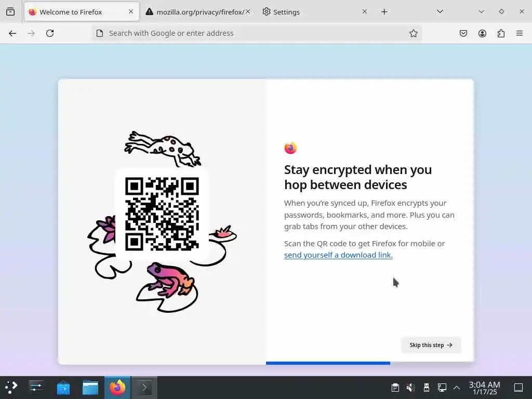Switch to the Settings tab
532x399 pixels.
314,12
